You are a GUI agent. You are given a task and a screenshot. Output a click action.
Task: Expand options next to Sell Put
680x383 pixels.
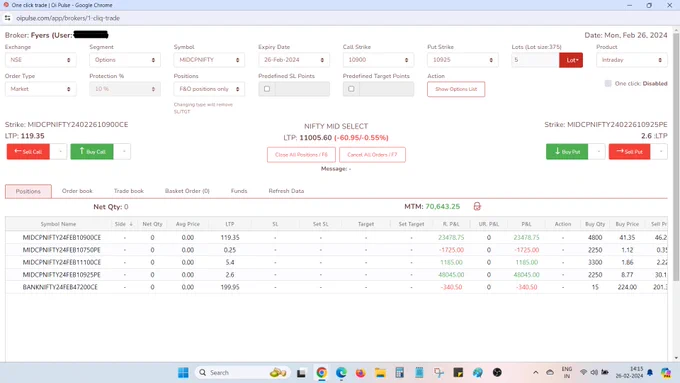(x=660, y=151)
